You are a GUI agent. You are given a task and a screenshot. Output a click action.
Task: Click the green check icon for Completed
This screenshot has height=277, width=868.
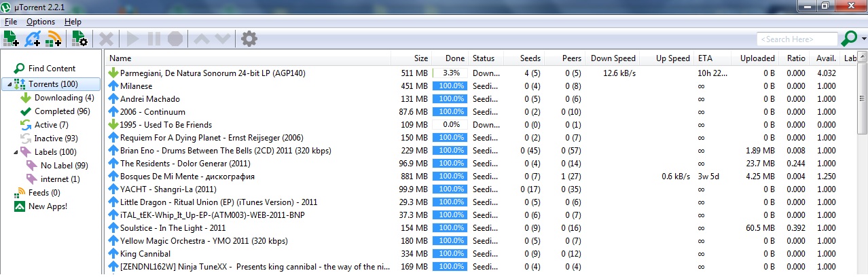26,111
